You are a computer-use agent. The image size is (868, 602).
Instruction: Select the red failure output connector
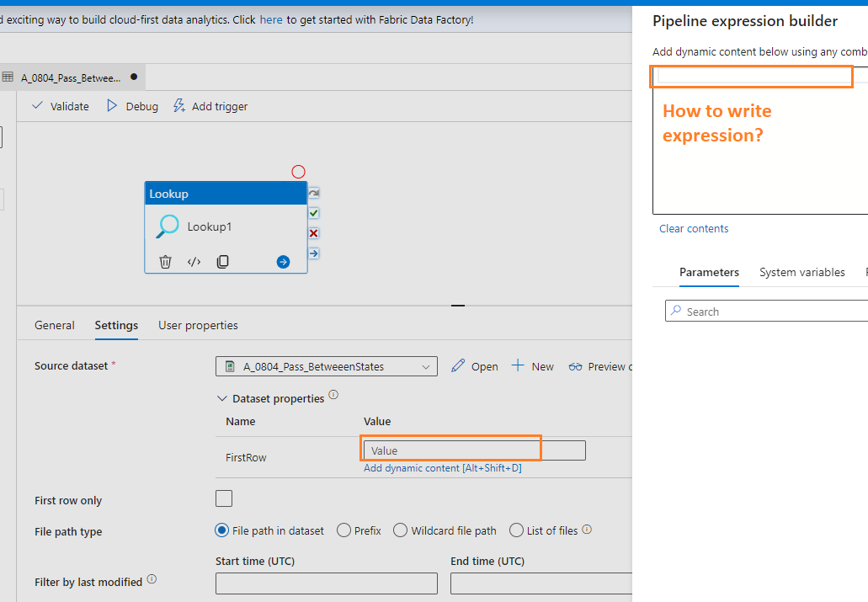click(312, 232)
